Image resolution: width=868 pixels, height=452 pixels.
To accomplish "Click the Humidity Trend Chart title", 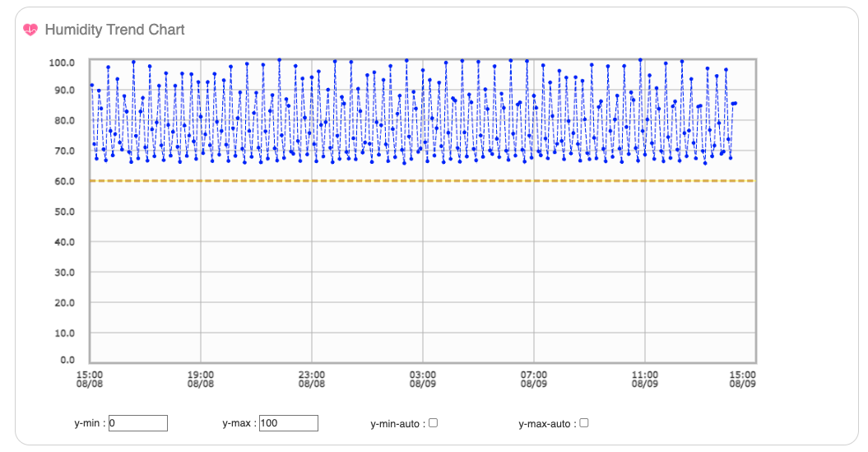I will click(x=114, y=30).
